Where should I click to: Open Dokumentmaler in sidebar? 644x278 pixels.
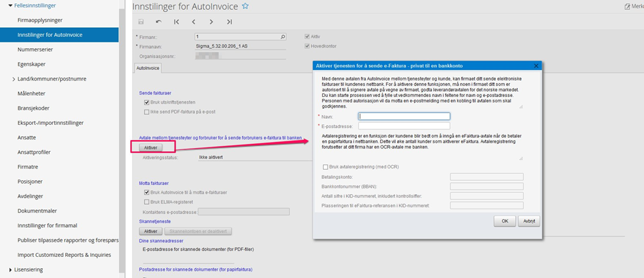[x=37, y=211]
